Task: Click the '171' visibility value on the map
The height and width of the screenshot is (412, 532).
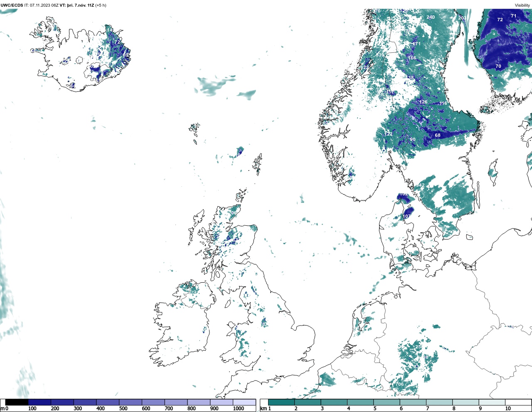Action: coord(416,44)
